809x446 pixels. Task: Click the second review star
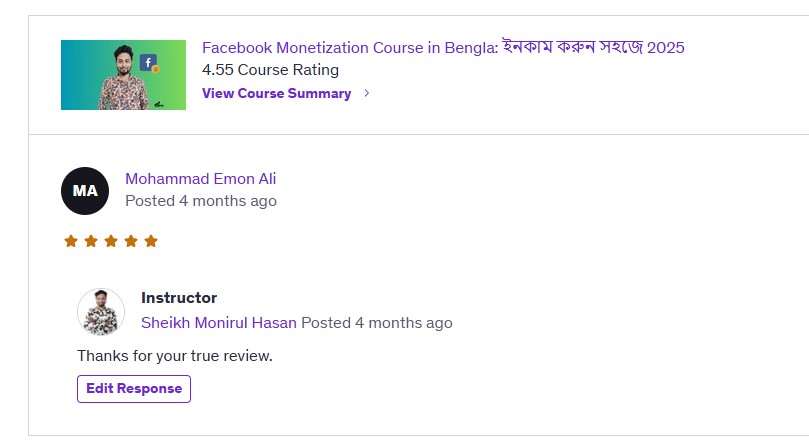[x=91, y=241]
